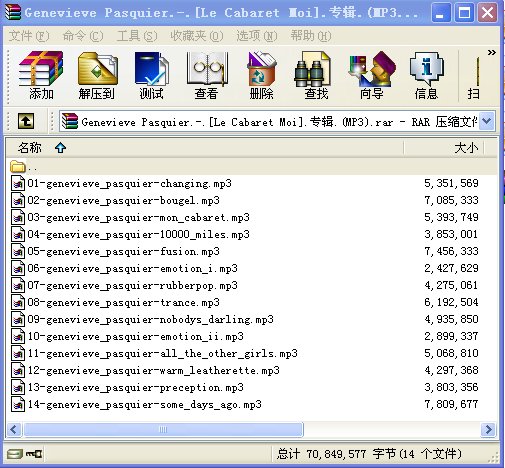
Task: Open the File (文件) menu
Action: 29,36
